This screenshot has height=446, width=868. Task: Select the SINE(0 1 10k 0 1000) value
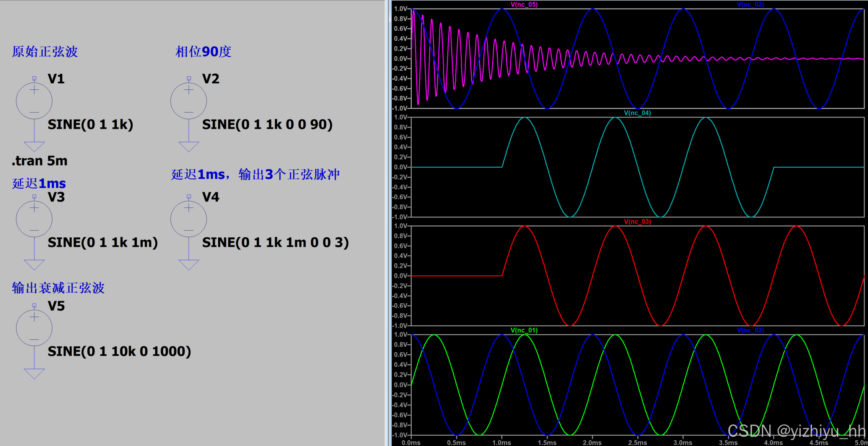coord(119,351)
